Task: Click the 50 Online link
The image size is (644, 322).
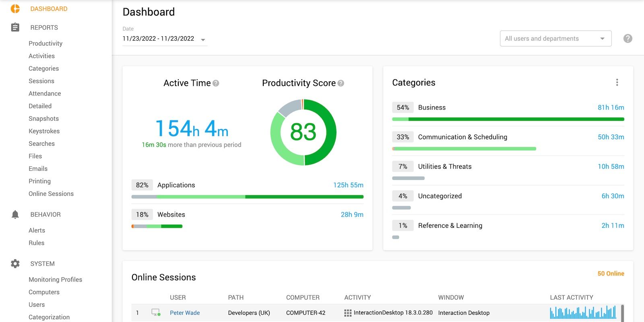Action: point(611,274)
